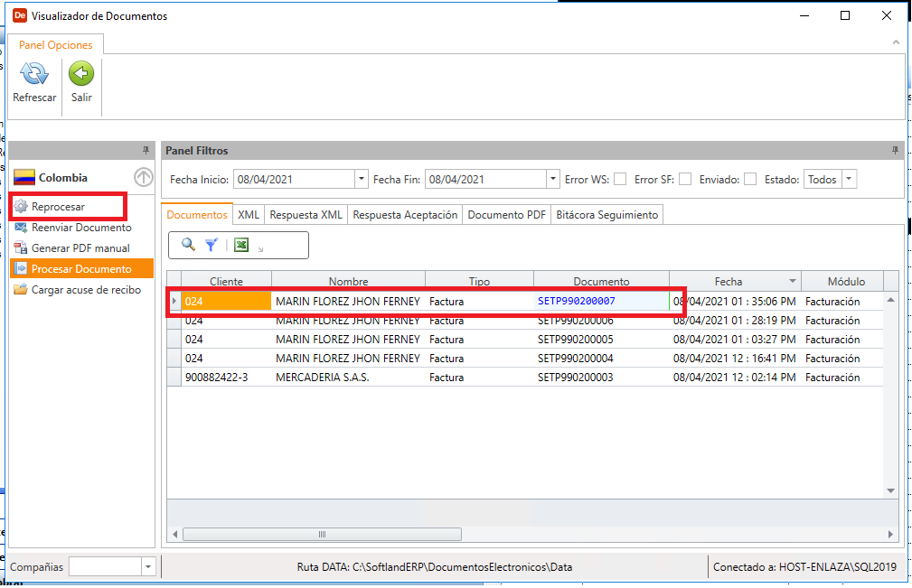912x588 pixels.
Task: Click the Procesar Documento icon
Action: tap(21, 268)
